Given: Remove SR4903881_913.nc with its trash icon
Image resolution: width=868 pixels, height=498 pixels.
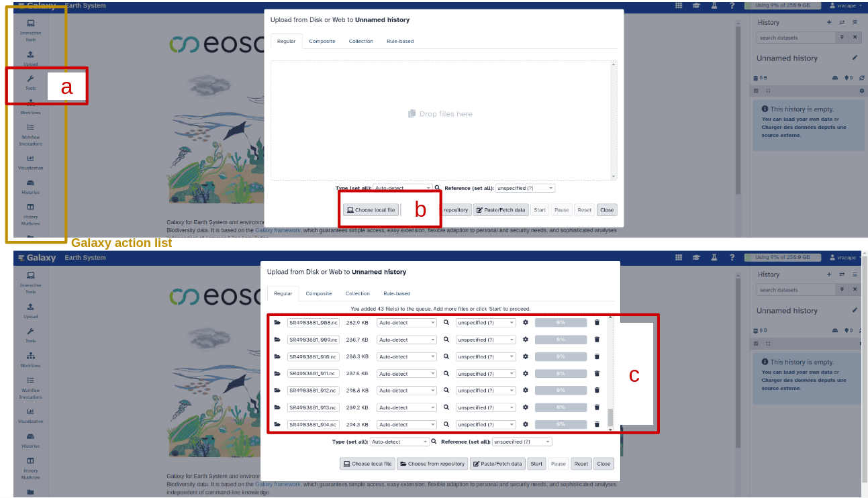Looking at the screenshot, I should (597, 407).
